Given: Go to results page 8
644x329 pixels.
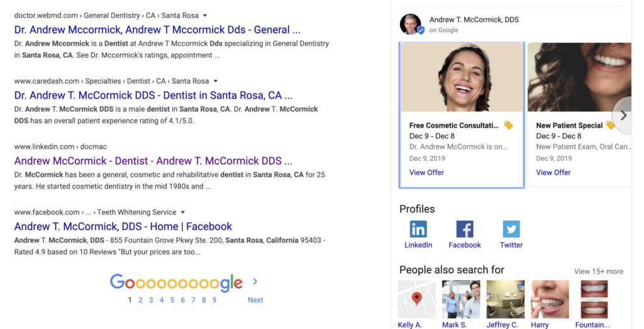Looking at the screenshot, I should pos(204,300).
